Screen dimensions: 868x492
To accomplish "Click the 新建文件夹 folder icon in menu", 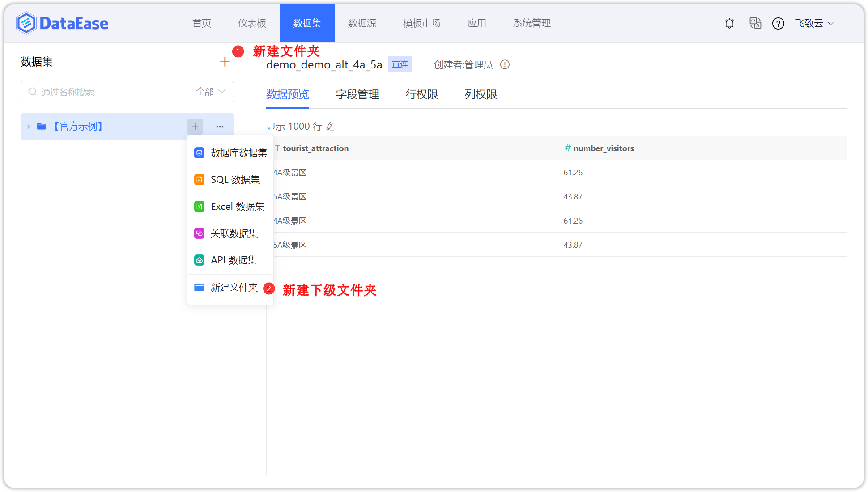I will pos(199,287).
